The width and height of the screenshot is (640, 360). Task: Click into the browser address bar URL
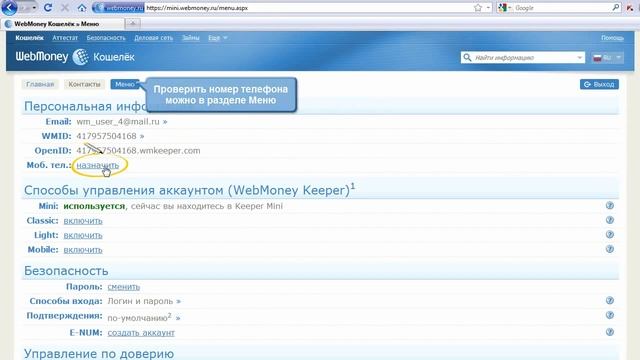[308, 8]
